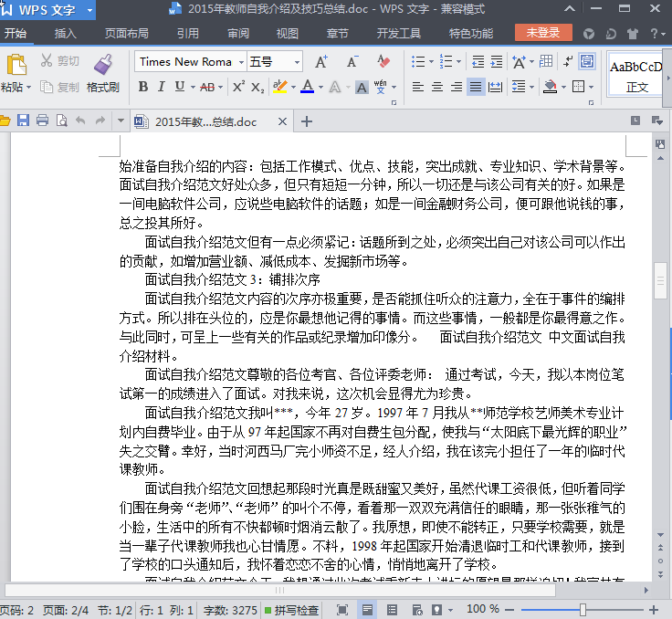Screen dimensions: 672x619
Task: Apply yellow highlight color
Action: (280, 87)
